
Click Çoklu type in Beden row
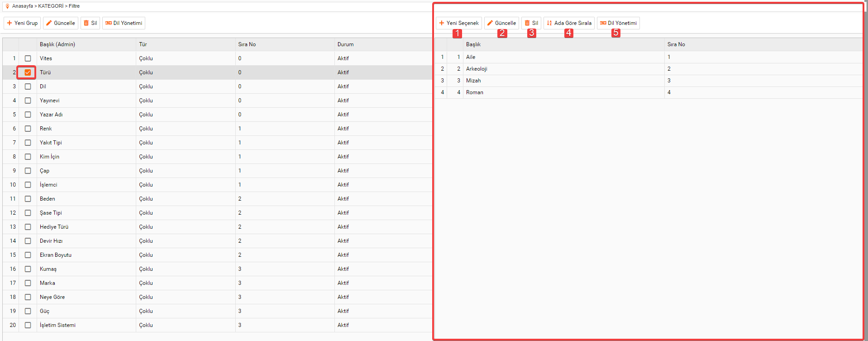(x=146, y=199)
